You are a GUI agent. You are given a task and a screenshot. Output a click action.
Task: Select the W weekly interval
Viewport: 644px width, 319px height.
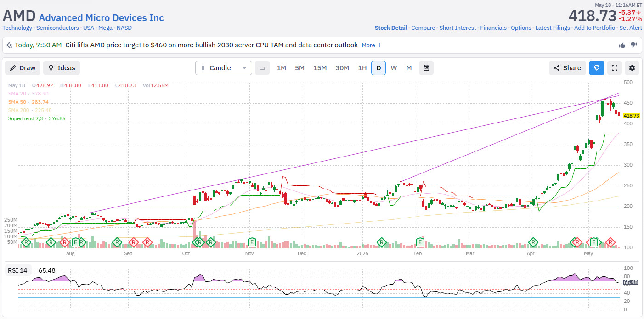pos(394,68)
